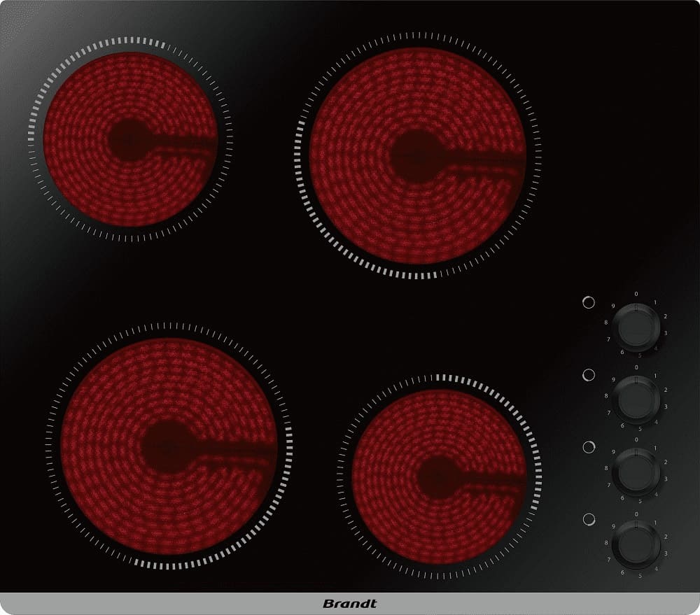Click the rear-right zone indicator circle icon
The width and height of the screenshot is (700, 615).
click(x=589, y=447)
